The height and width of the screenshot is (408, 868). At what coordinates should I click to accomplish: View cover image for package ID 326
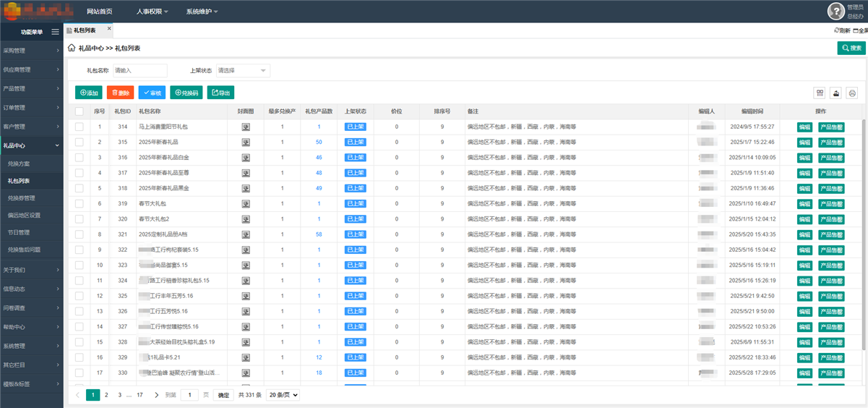tap(246, 311)
